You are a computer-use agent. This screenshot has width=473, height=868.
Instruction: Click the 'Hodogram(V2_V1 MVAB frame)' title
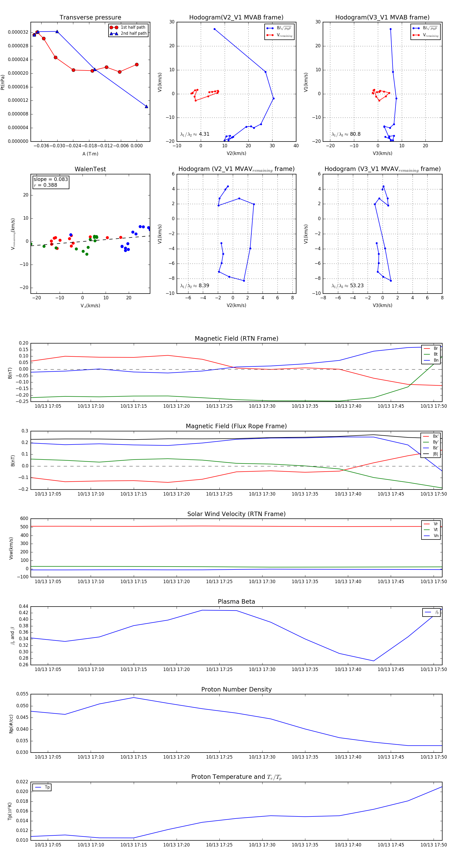236,18
